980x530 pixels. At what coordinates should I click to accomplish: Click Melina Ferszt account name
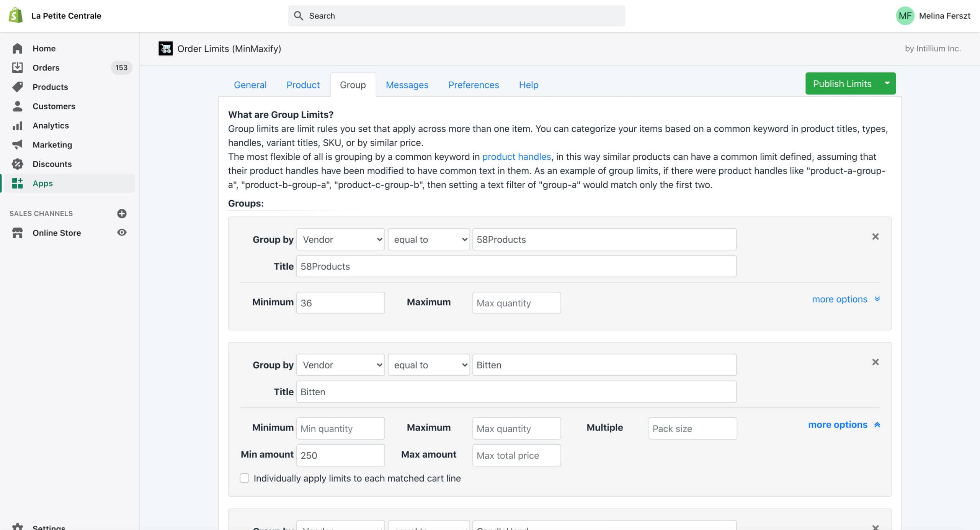click(x=944, y=16)
